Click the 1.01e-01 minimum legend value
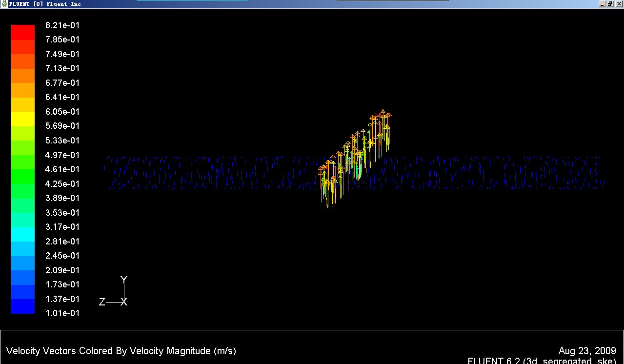Image resolution: width=624 pixels, height=364 pixels. (x=62, y=313)
